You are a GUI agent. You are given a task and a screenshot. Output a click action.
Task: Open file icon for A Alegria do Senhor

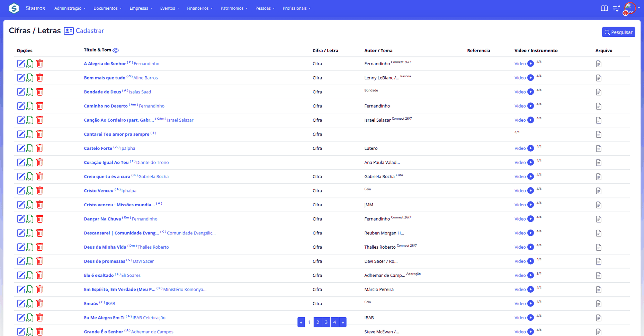pyautogui.click(x=599, y=64)
